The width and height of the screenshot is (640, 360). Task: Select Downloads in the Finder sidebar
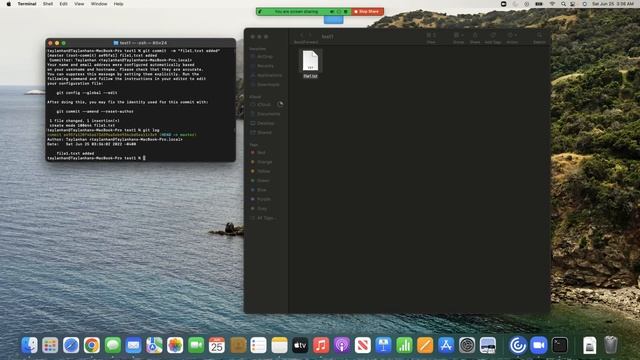265,84
